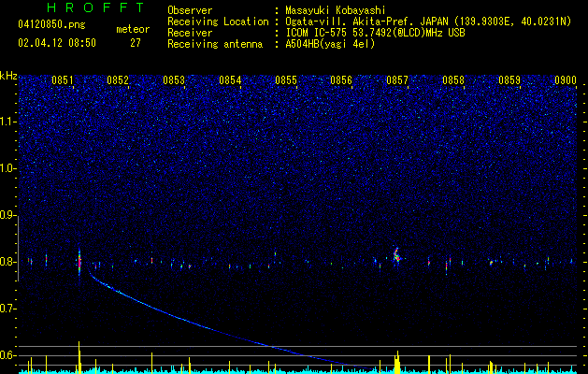Click the yellow level bar cluster under 0857
Viewport: 588px width, 374px height.
pyautogui.click(x=397, y=363)
